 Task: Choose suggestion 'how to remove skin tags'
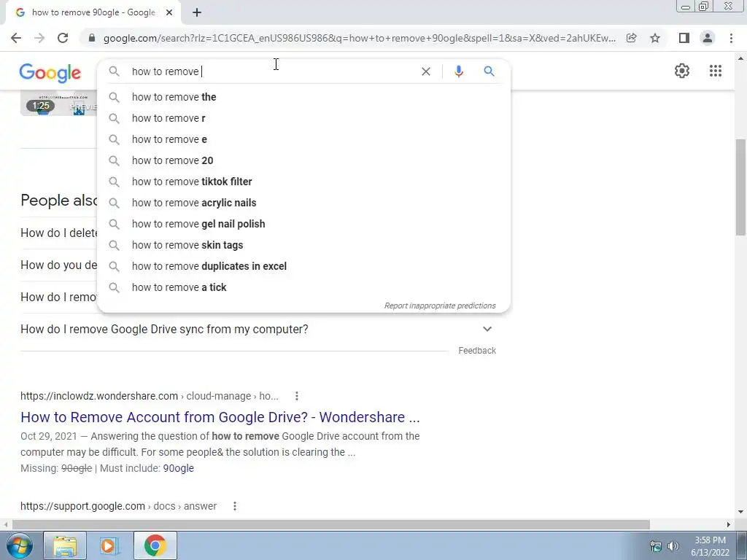tap(304, 245)
